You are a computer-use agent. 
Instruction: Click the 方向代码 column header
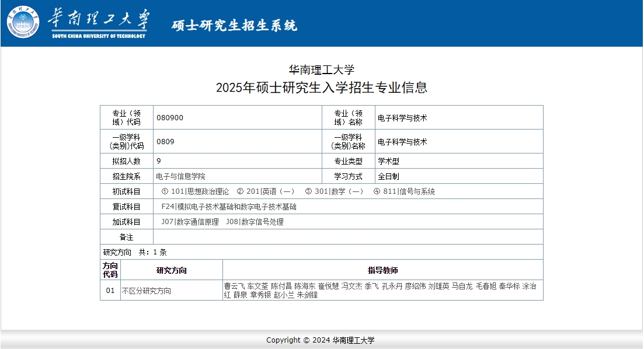[x=110, y=270]
